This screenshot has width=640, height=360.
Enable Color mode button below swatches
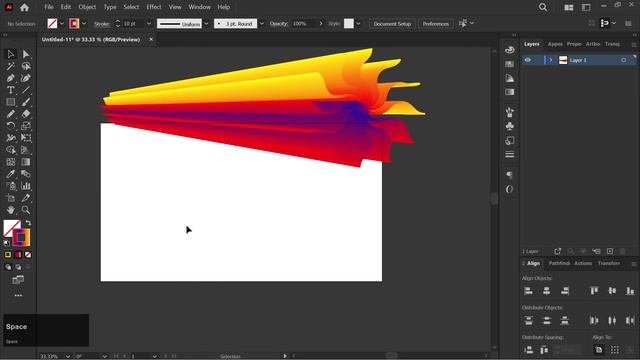click(8, 255)
